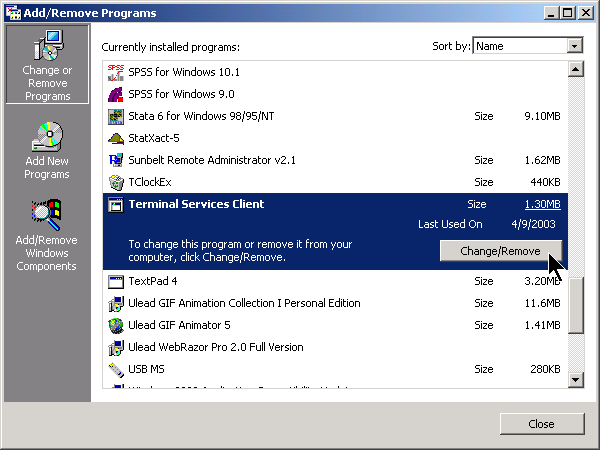The height and width of the screenshot is (450, 600).
Task: Select StatXact-5 in the program list
Action: click(154, 138)
